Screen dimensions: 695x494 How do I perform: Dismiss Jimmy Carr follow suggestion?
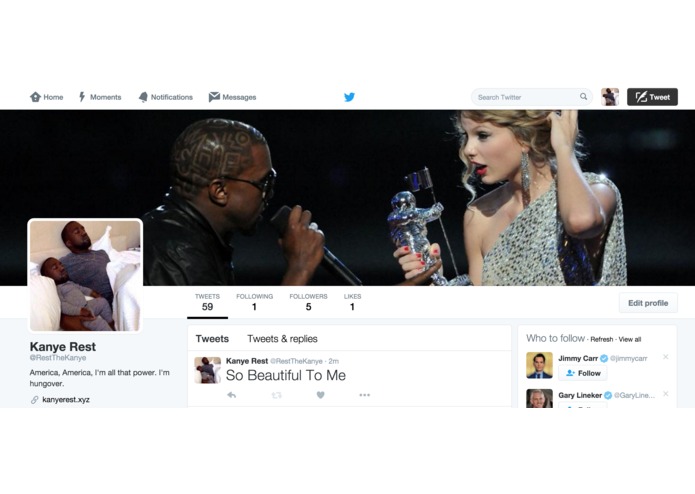coord(665,357)
